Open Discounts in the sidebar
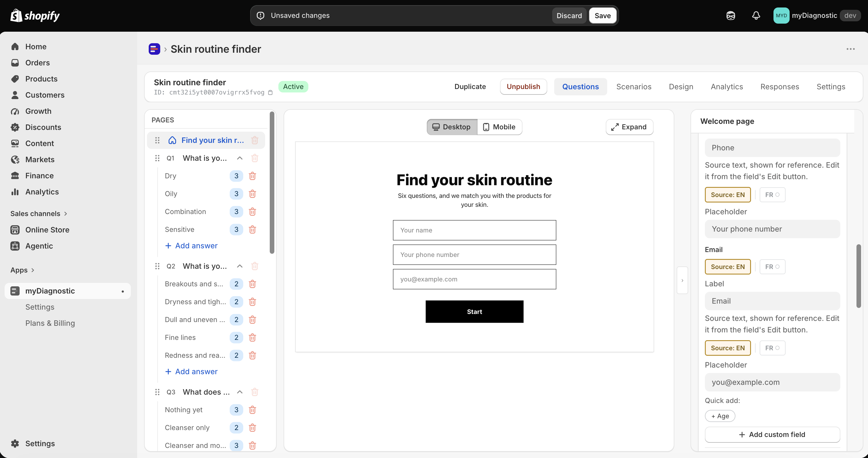Image resolution: width=868 pixels, height=458 pixels. click(x=43, y=127)
